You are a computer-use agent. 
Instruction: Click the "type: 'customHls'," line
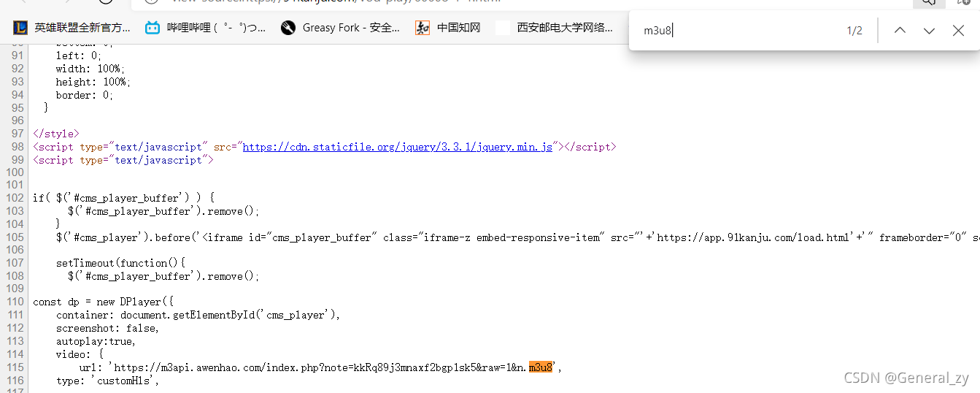(108, 381)
